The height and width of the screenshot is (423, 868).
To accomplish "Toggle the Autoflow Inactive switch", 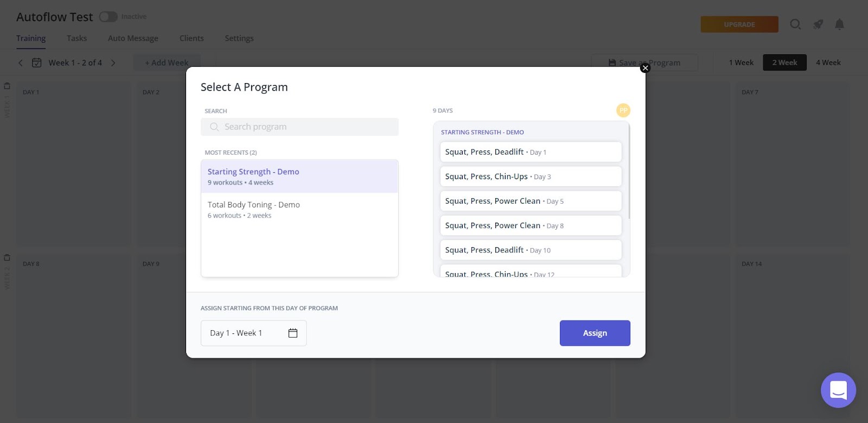I will point(108,17).
